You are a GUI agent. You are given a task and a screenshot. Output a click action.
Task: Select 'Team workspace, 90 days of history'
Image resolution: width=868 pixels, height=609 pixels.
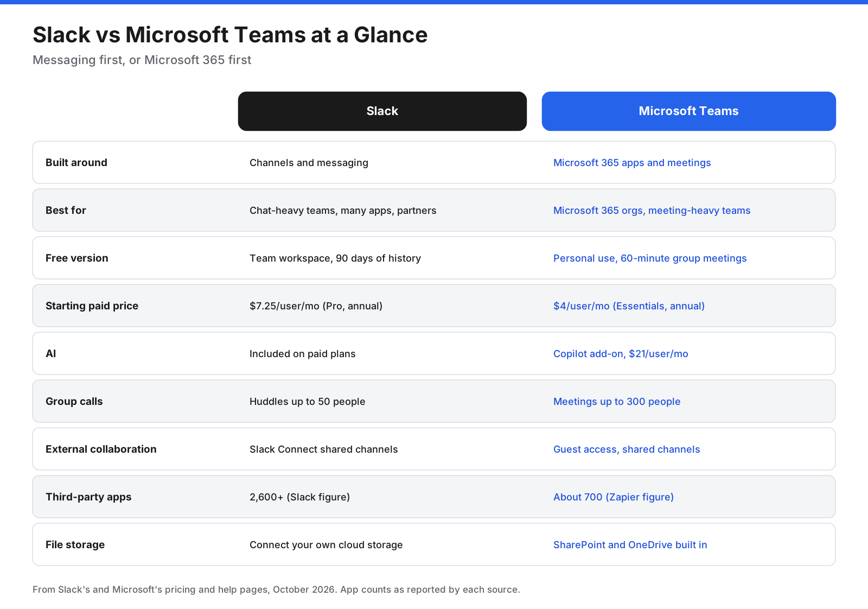(x=335, y=258)
